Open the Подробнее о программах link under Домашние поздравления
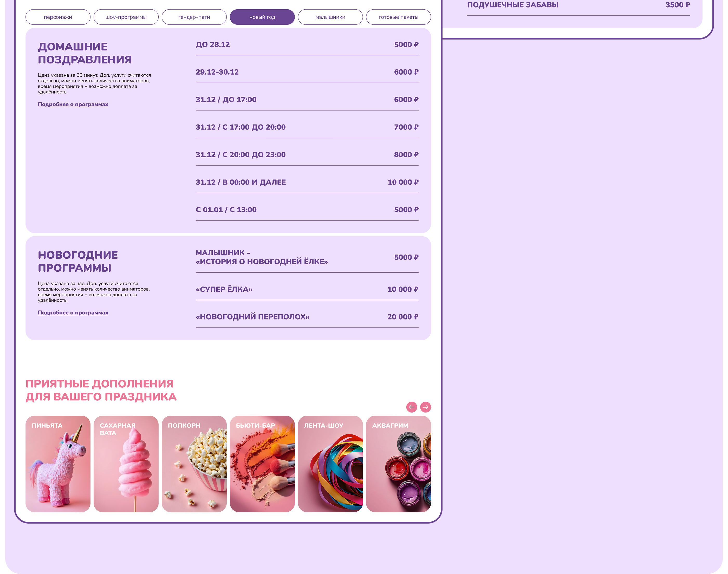Viewport: 728px width, 574px height. point(73,104)
